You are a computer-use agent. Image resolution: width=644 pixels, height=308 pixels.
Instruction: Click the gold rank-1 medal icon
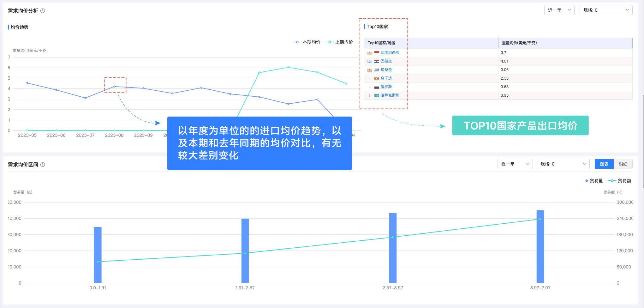tap(369, 53)
